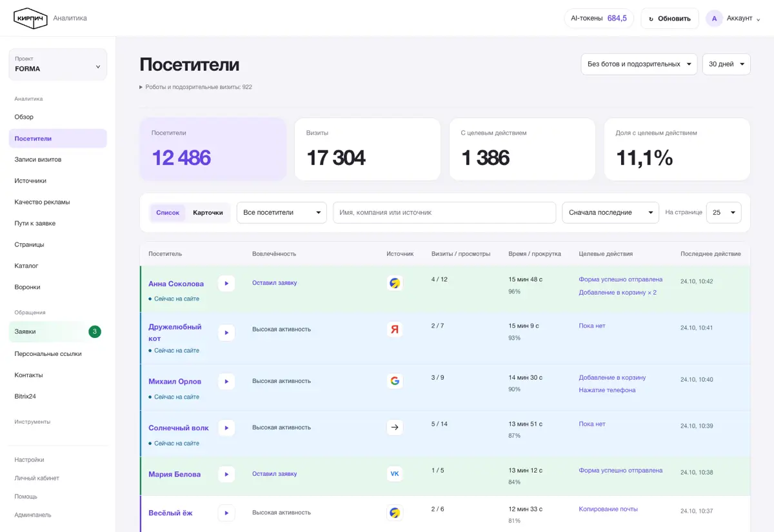Screen dimensions: 774x532
Task: Click the Google source icon for Михаил Орлов
Action: click(x=395, y=381)
